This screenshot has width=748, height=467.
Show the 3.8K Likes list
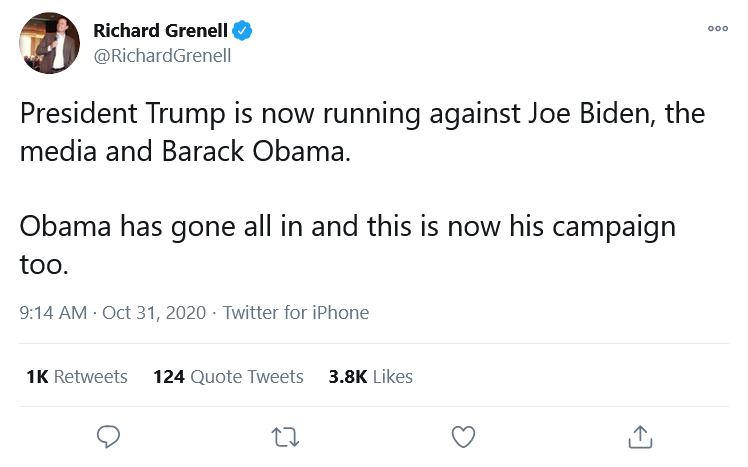370,377
